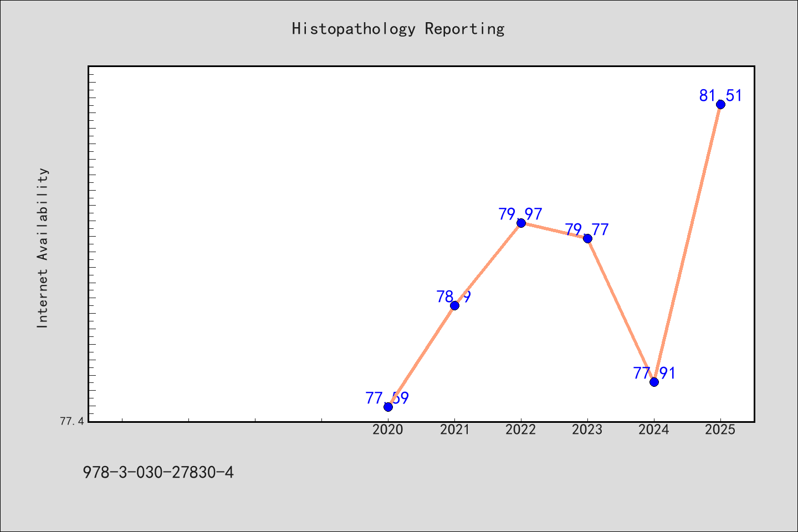Viewport: 798px width, 532px height.
Task: Click the footnote 978-3-030-27830-4
Action: pyautogui.click(x=158, y=473)
